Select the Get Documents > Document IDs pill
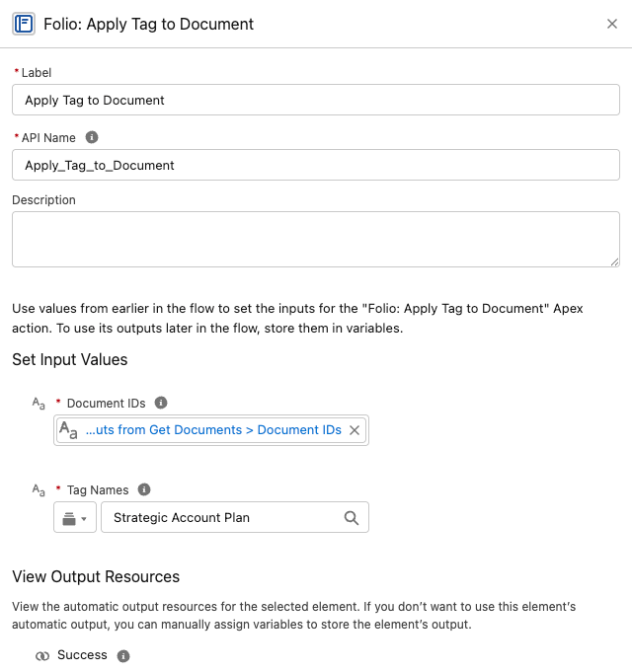Viewport: 632px width, 672px height. [213, 430]
